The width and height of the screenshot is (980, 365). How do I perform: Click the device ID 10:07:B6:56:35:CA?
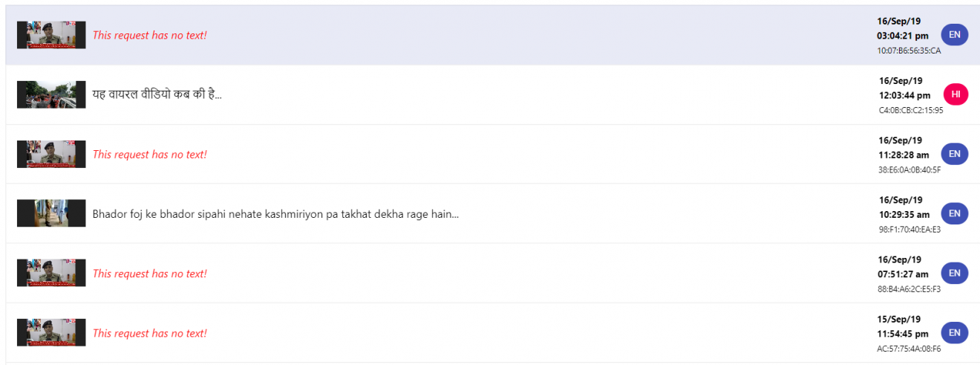point(909,51)
